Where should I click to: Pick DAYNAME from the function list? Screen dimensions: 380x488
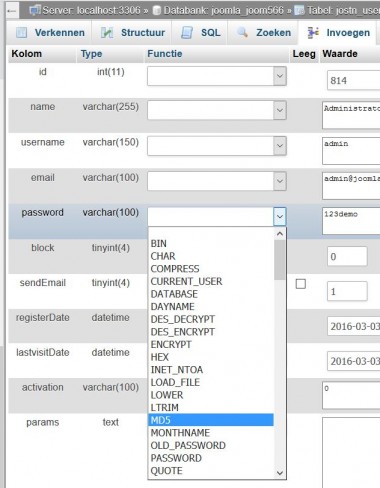click(x=211, y=307)
